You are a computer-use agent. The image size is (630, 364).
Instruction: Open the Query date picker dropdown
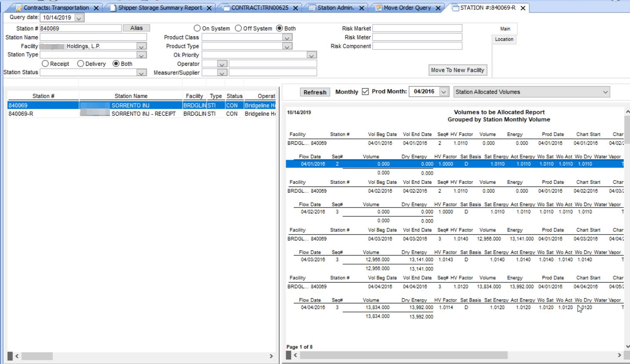tap(79, 18)
